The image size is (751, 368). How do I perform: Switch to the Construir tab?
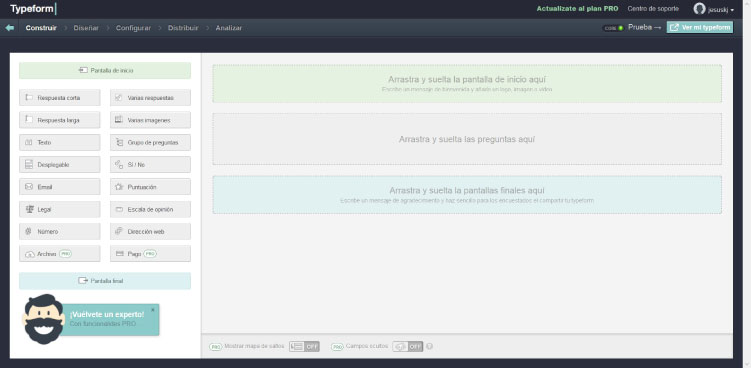[41, 28]
